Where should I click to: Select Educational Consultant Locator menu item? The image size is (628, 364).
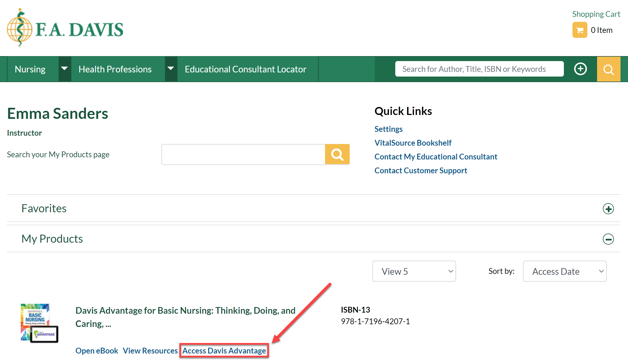point(245,69)
